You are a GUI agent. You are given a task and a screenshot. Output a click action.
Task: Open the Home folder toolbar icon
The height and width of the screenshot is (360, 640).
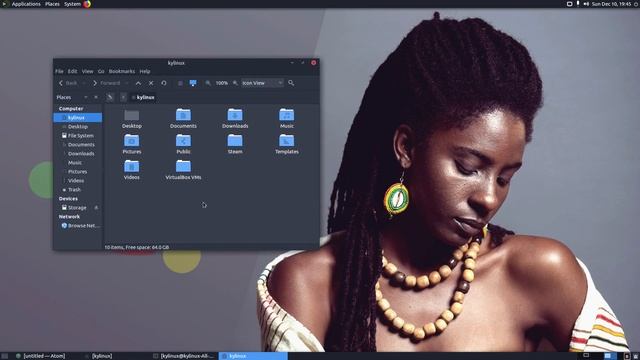(x=180, y=83)
